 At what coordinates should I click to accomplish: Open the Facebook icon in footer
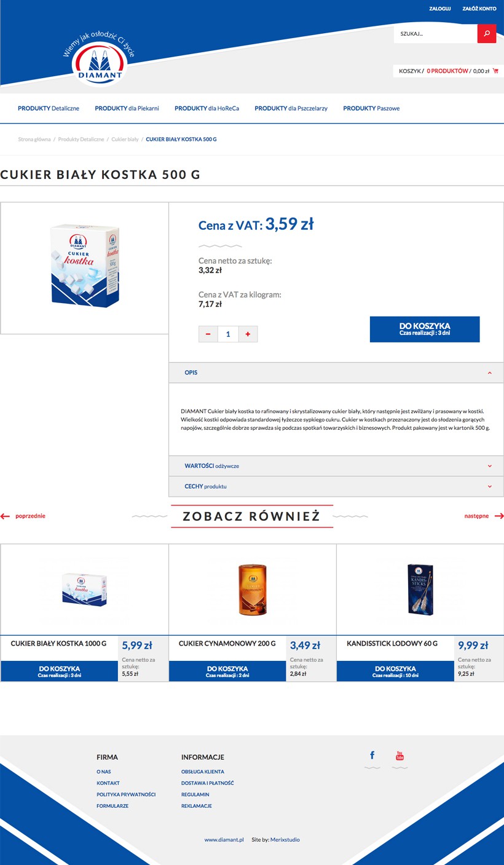coord(372,756)
